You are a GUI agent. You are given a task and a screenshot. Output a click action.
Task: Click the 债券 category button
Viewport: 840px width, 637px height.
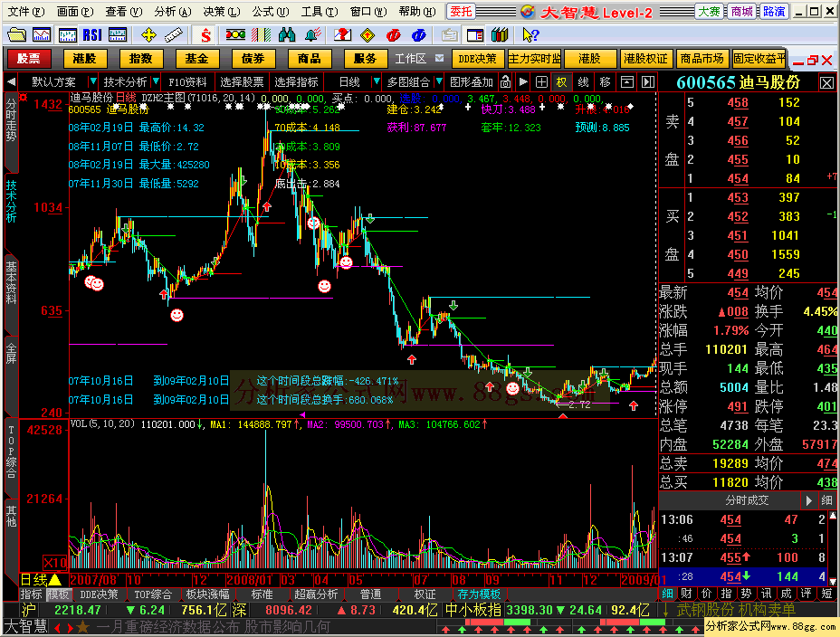pyautogui.click(x=253, y=58)
